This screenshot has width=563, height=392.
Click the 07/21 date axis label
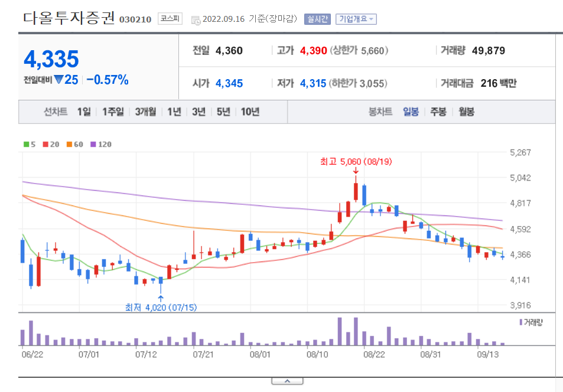coord(203,355)
